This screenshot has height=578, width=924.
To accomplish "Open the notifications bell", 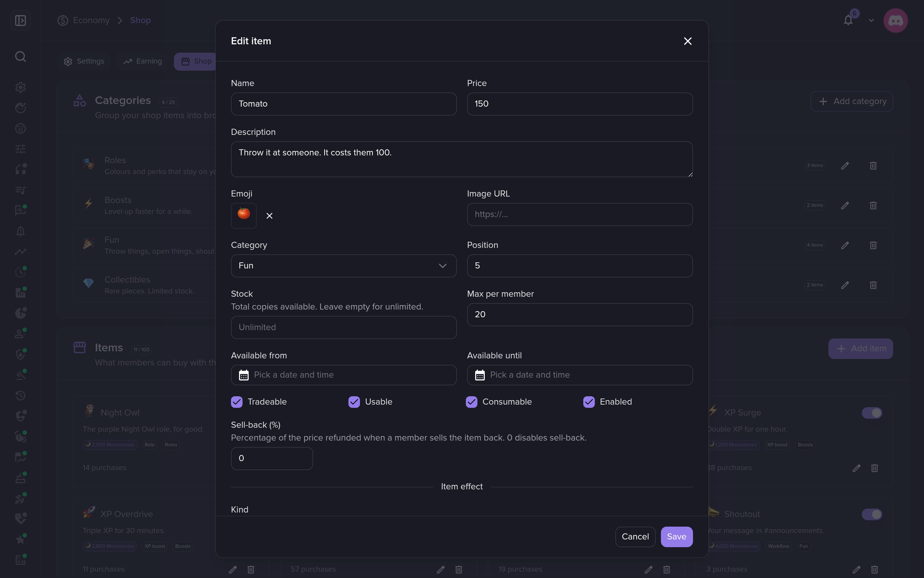I will [848, 20].
